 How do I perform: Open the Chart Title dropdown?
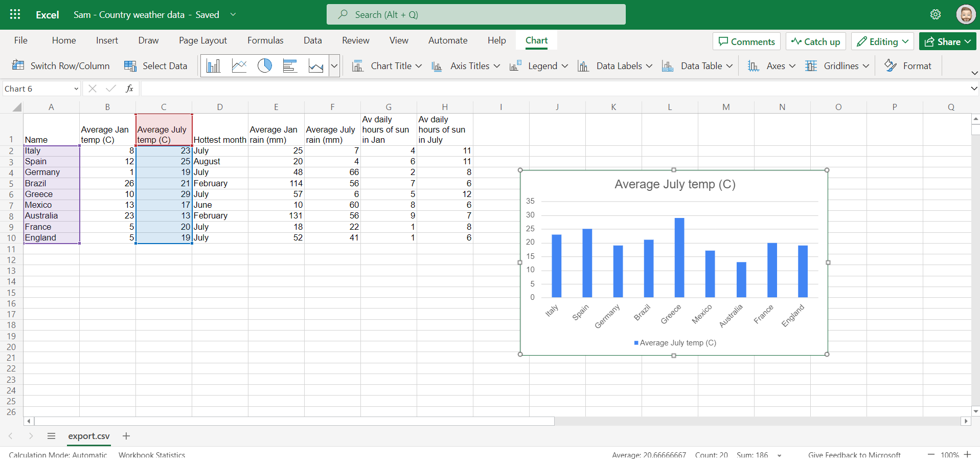pos(388,66)
